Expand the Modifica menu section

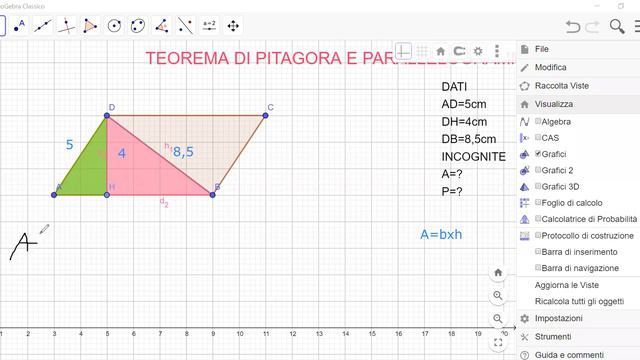(578, 67)
